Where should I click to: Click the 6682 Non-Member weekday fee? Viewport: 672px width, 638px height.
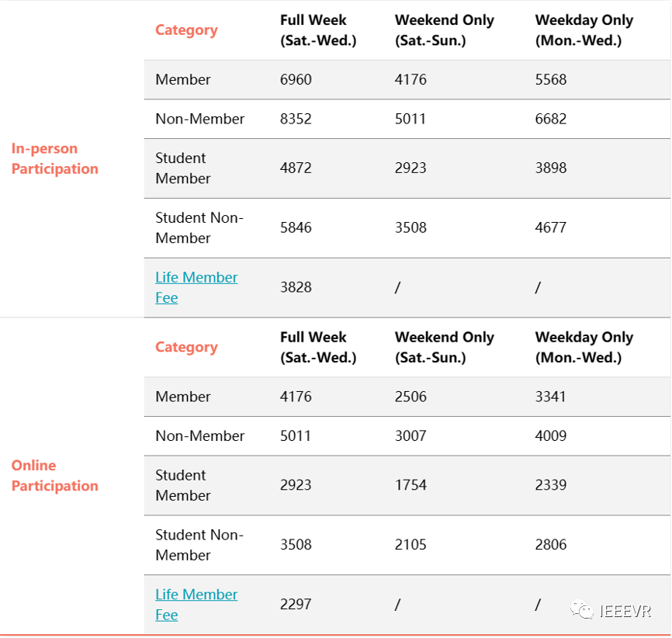click(551, 119)
